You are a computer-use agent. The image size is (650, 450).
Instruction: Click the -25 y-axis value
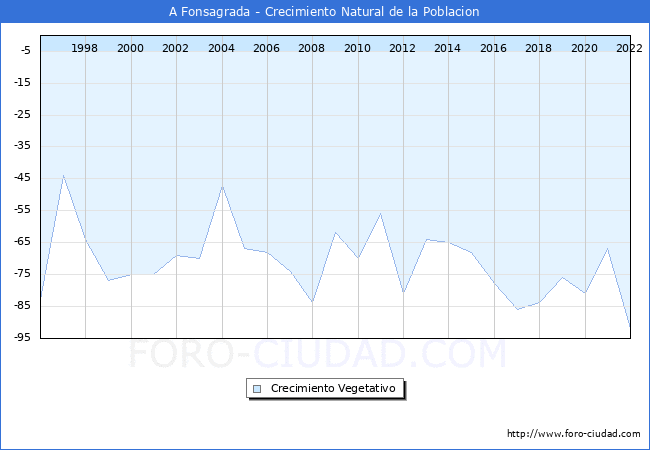pos(22,114)
